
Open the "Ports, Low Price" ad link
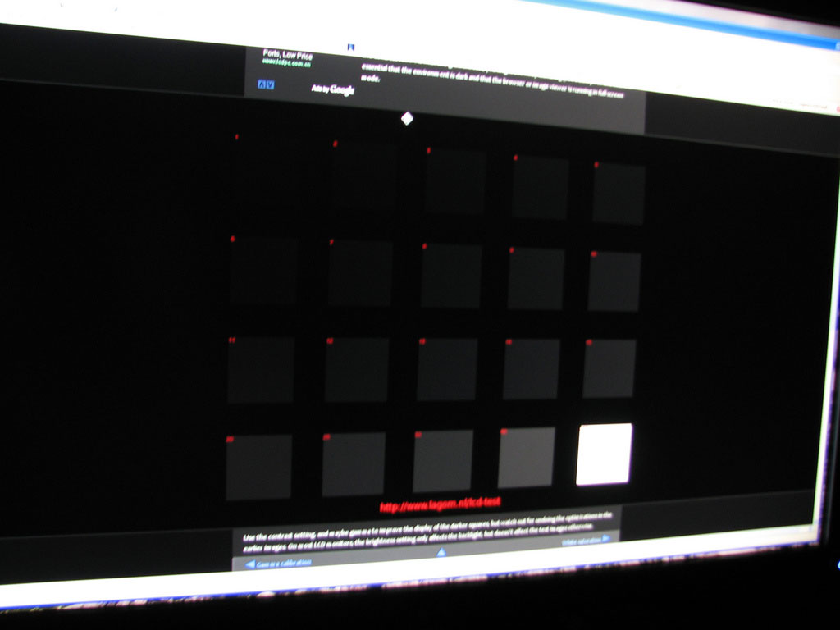tap(288, 54)
